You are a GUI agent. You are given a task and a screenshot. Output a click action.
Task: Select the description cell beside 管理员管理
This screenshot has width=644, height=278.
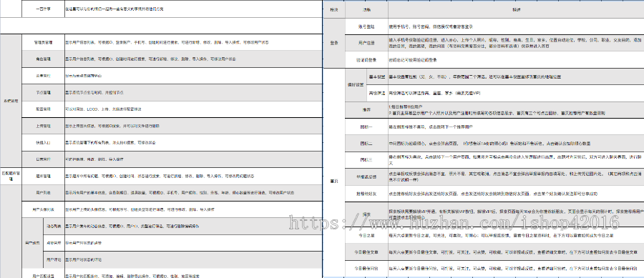[193, 42]
